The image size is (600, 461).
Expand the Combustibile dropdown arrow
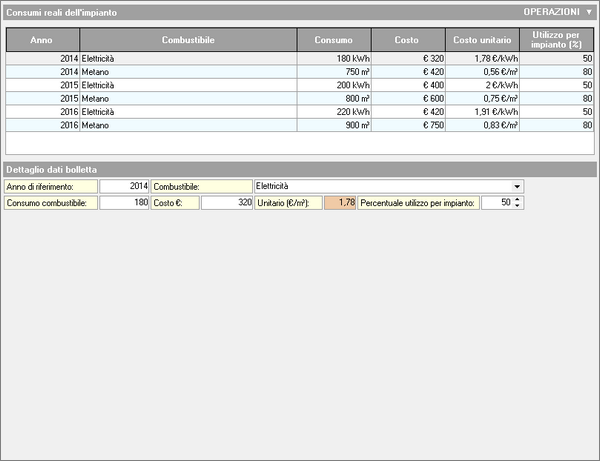(x=517, y=186)
